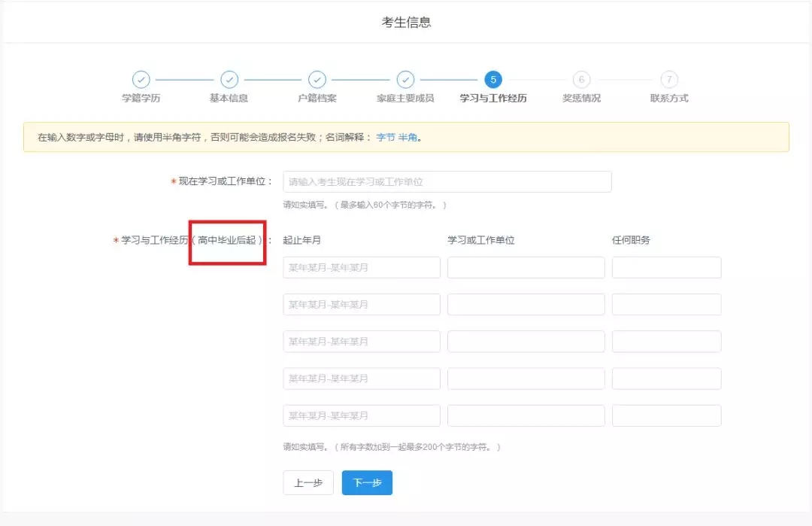The width and height of the screenshot is (812, 526).
Task: Click the first row 学习或工作单位 field
Action: click(x=526, y=268)
